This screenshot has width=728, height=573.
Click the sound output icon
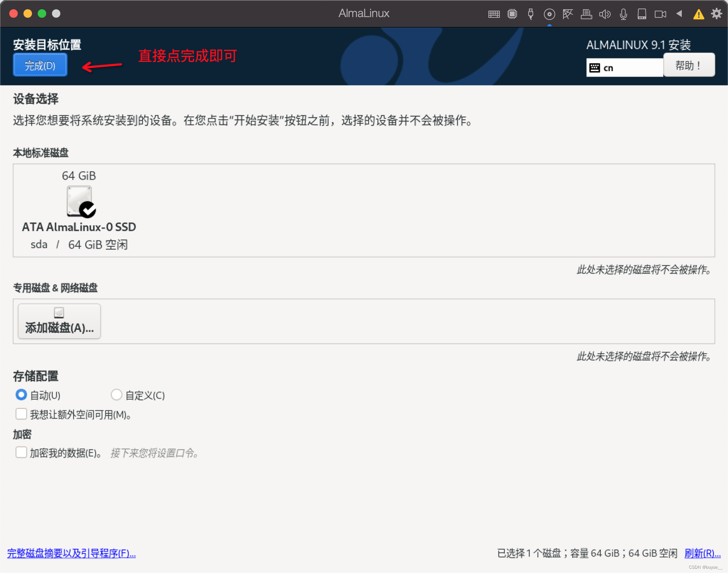[605, 14]
